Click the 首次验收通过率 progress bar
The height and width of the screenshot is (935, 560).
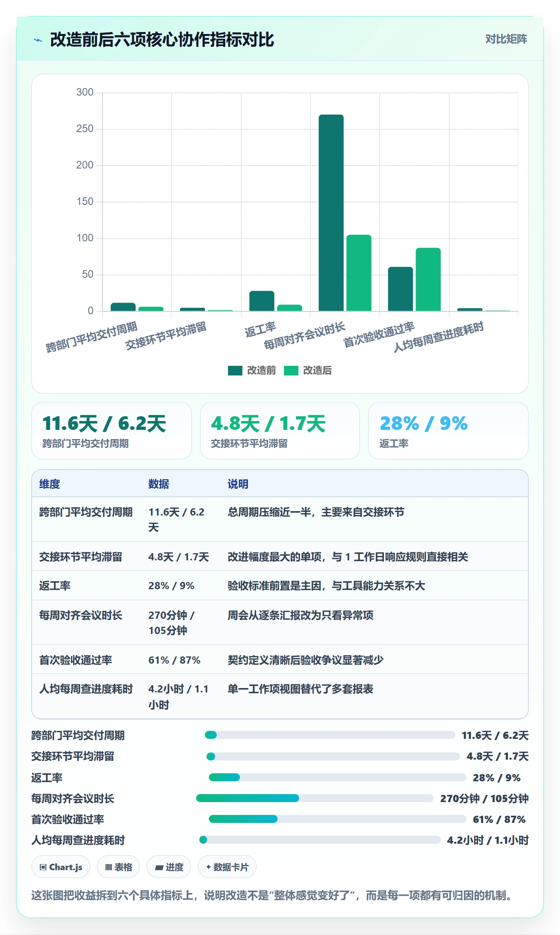point(338,819)
